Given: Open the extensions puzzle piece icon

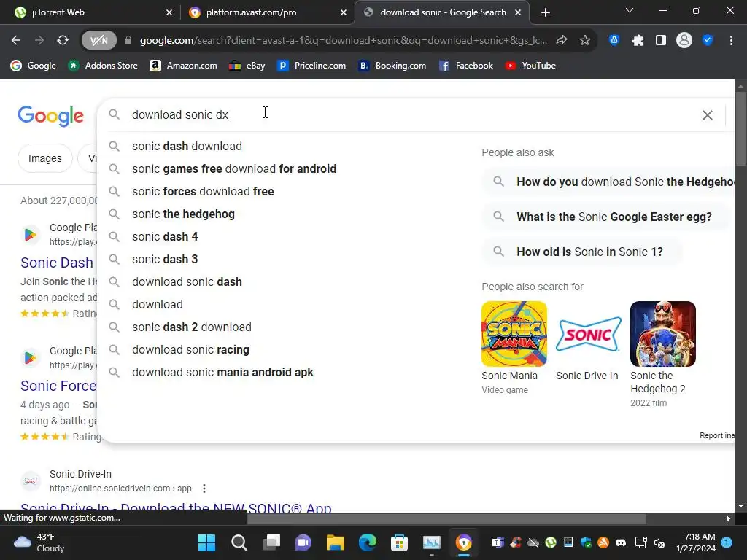Looking at the screenshot, I should point(638,41).
